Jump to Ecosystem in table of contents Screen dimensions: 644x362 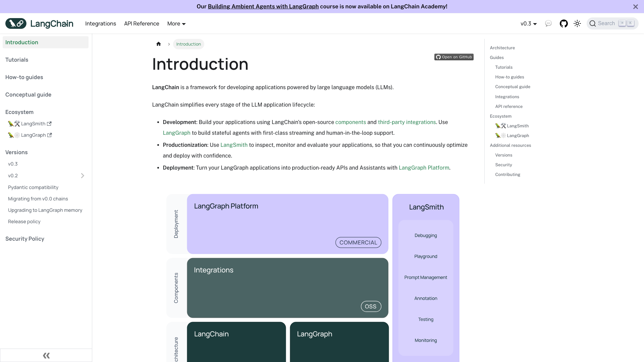pos(500,116)
